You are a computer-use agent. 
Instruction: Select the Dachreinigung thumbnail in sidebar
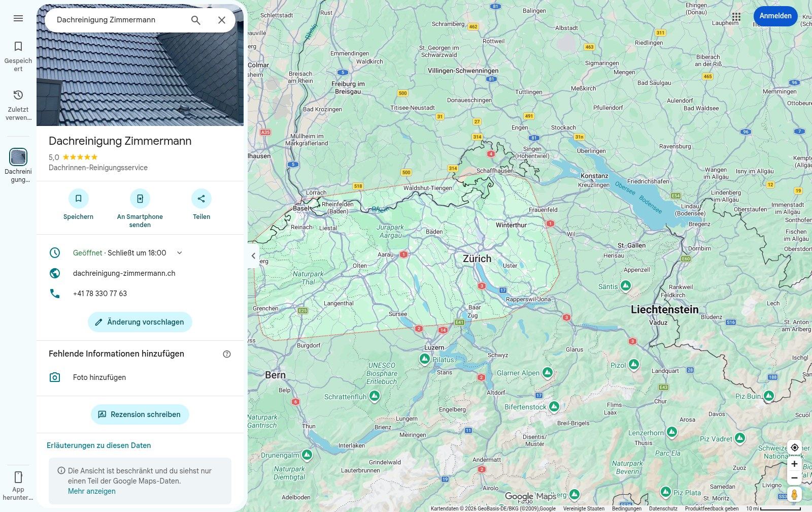click(x=18, y=157)
